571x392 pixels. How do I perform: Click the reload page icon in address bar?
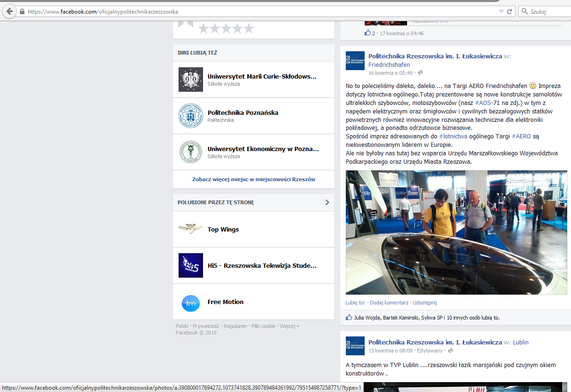[x=509, y=11]
